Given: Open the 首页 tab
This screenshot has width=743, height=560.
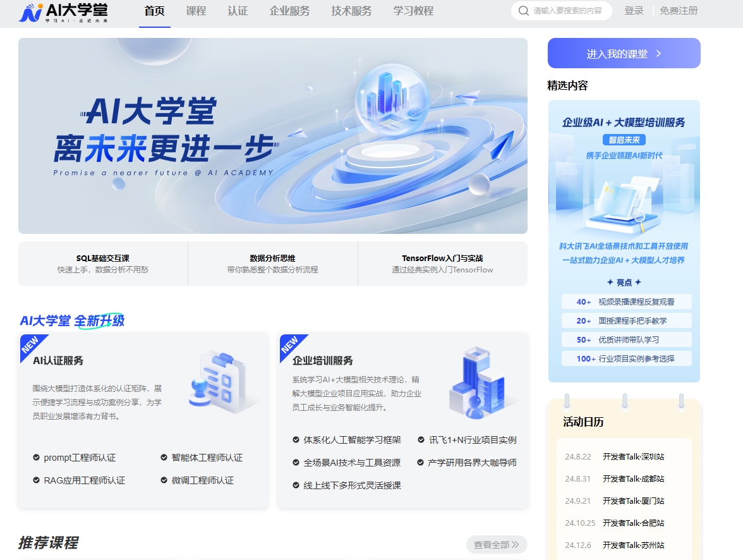Looking at the screenshot, I should pos(154,11).
